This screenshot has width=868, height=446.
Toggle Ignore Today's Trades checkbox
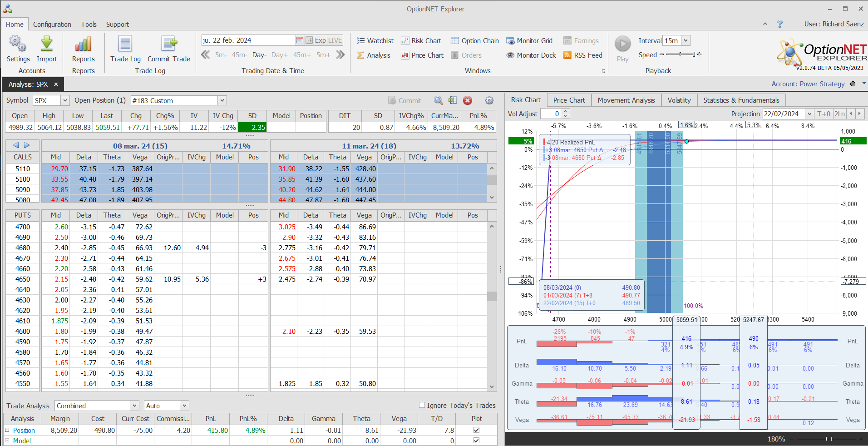(x=422, y=405)
